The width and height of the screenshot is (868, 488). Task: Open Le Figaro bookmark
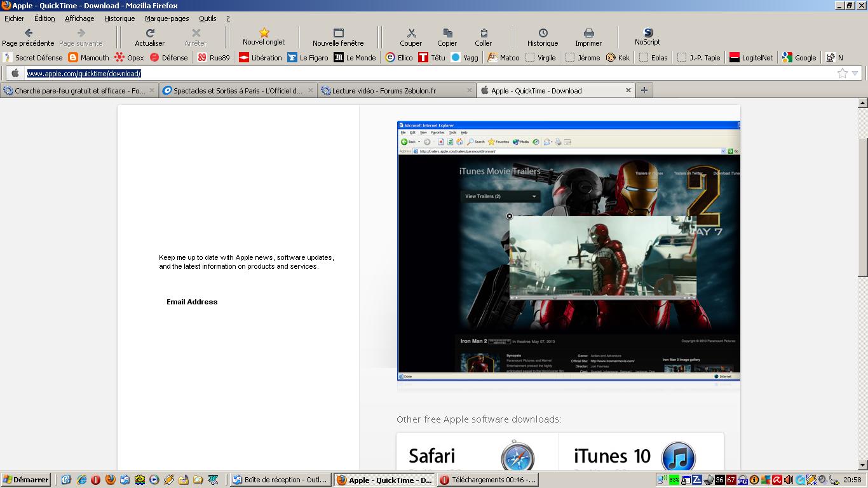coord(308,57)
